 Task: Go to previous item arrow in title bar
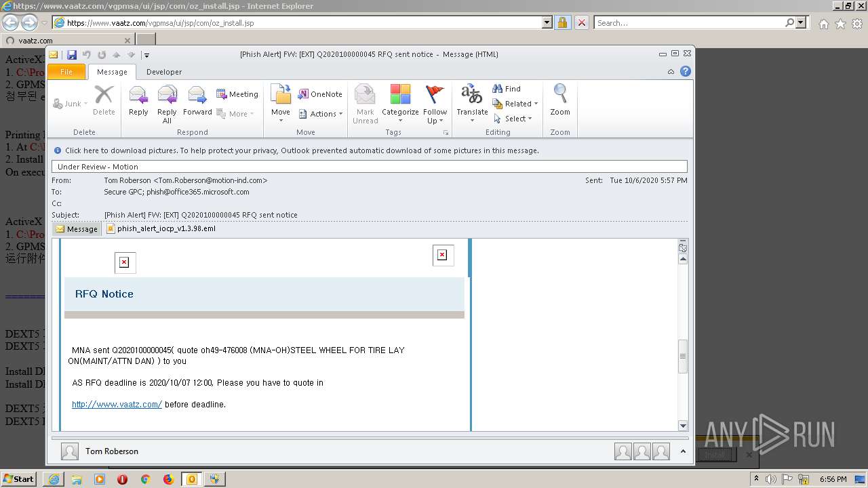click(x=117, y=55)
